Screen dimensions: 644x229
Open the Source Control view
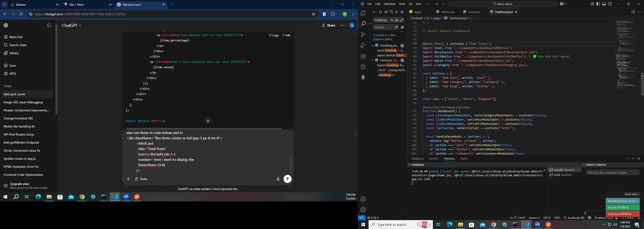point(363,35)
